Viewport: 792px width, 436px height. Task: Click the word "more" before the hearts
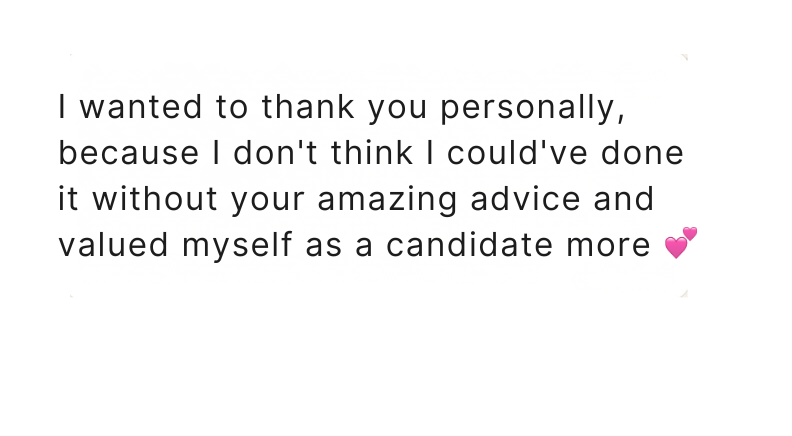pyautogui.click(x=608, y=246)
